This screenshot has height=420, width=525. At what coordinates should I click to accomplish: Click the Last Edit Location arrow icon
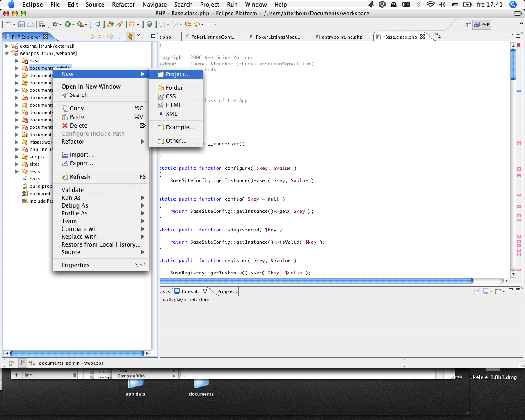pos(188,25)
